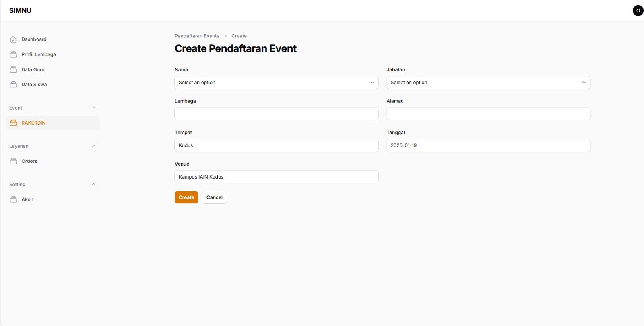
Task: Select RAKERDIN in the sidebar
Action: (x=53, y=123)
